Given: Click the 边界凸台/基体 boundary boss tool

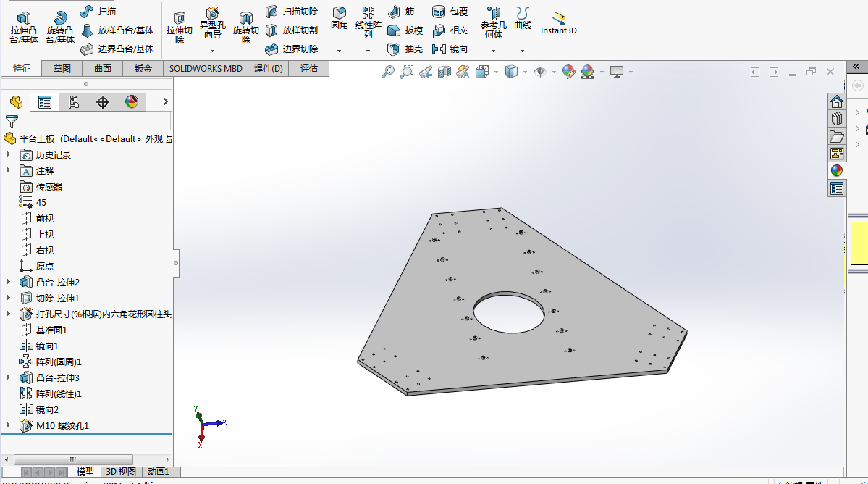Looking at the screenshot, I should click(117, 49).
